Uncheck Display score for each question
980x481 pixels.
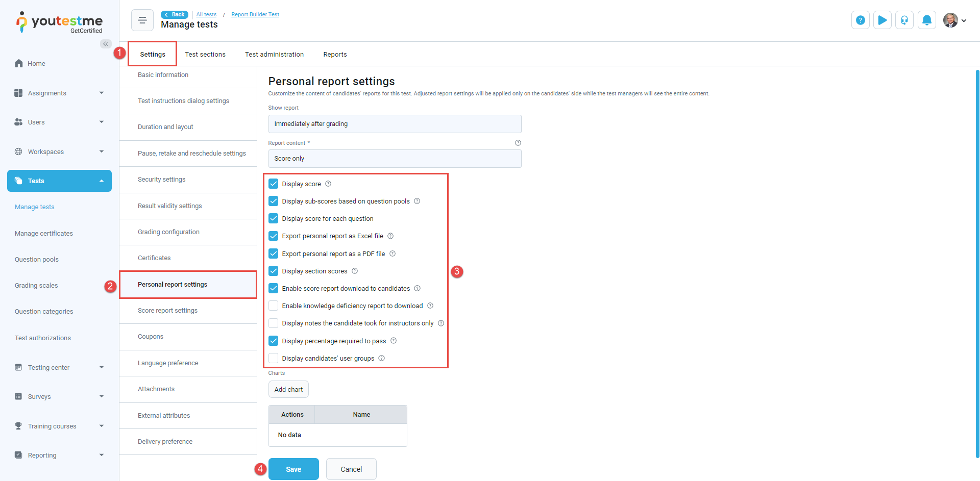pyautogui.click(x=274, y=218)
